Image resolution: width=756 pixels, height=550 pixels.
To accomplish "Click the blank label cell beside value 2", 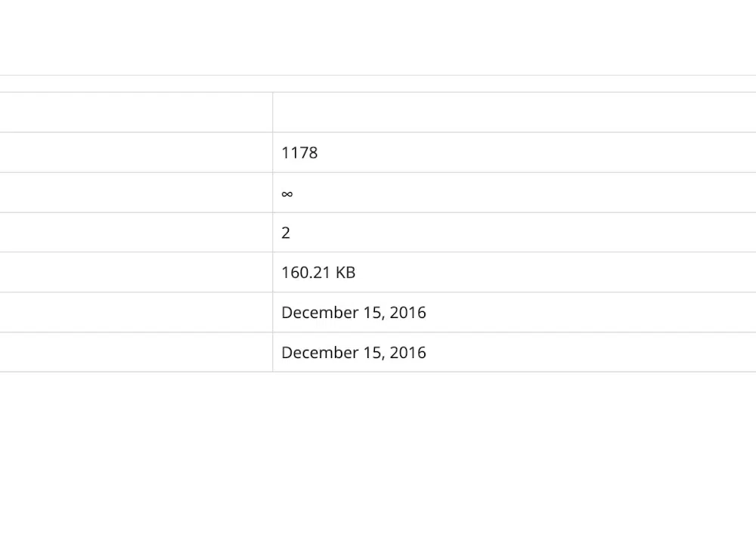I will point(136,233).
